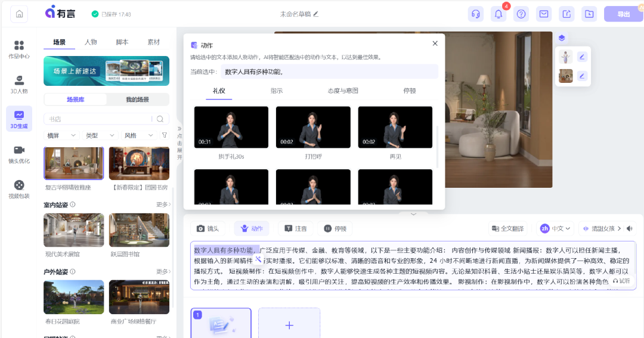Image resolution: width=644 pixels, height=338 pixels.
Task: Open the notifications bell icon
Action: click(498, 14)
